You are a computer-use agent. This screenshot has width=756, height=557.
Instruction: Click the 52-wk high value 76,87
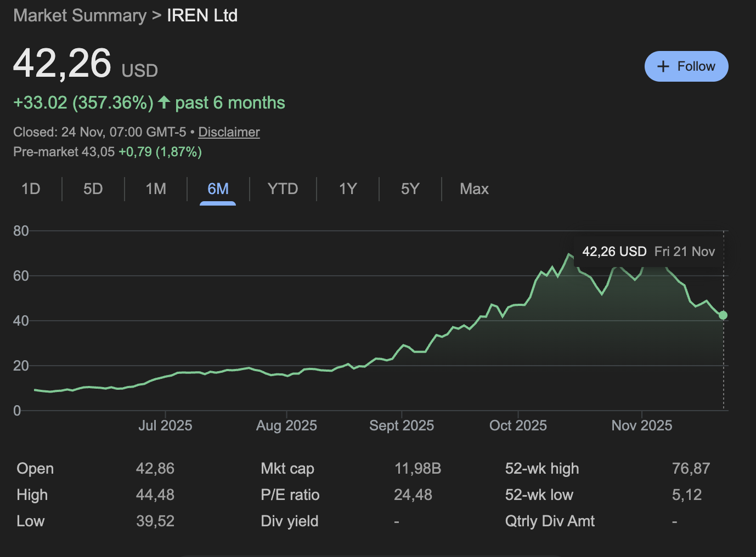pyautogui.click(x=691, y=469)
